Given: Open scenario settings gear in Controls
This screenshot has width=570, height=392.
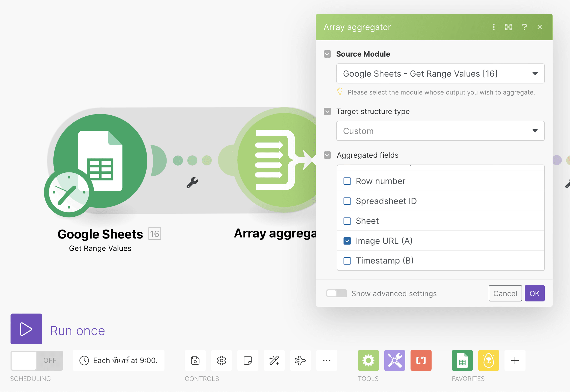Looking at the screenshot, I should (221, 360).
